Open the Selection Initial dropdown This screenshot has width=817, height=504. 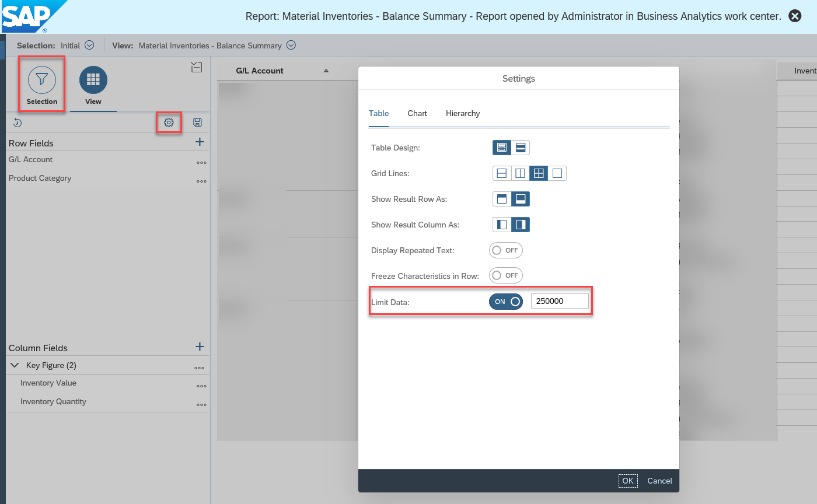click(x=89, y=45)
